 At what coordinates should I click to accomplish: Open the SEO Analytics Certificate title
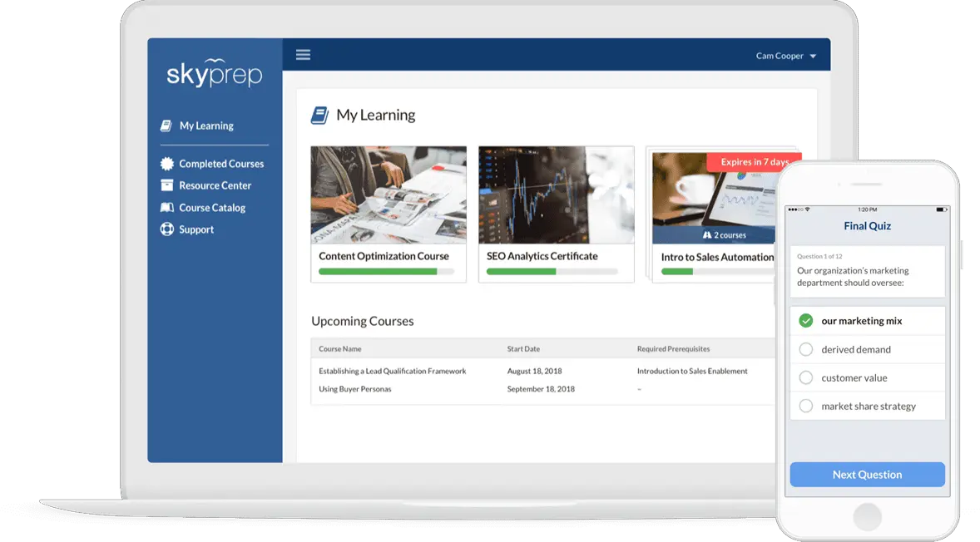[542, 256]
